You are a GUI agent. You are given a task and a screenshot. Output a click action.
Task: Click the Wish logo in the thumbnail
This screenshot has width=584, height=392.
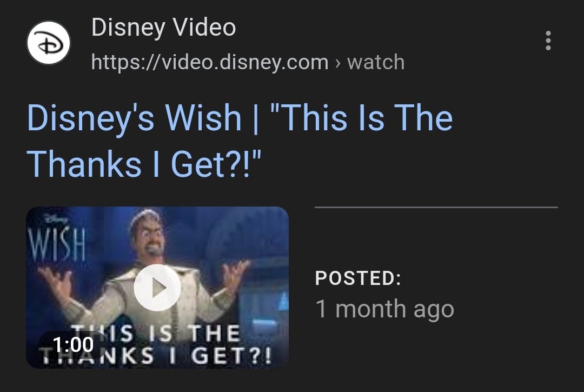pos(57,244)
